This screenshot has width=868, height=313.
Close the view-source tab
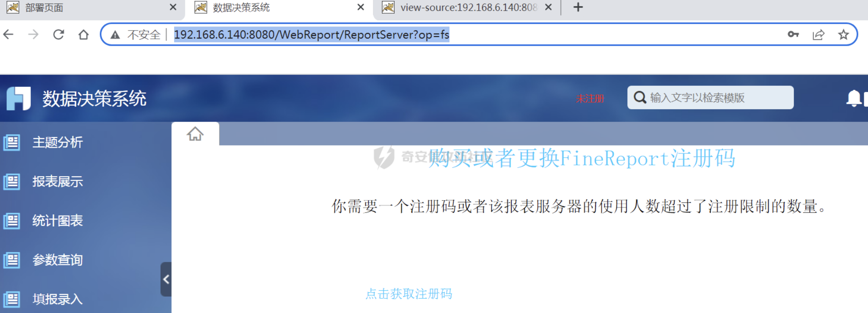pyautogui.click(x=548, y=7)
